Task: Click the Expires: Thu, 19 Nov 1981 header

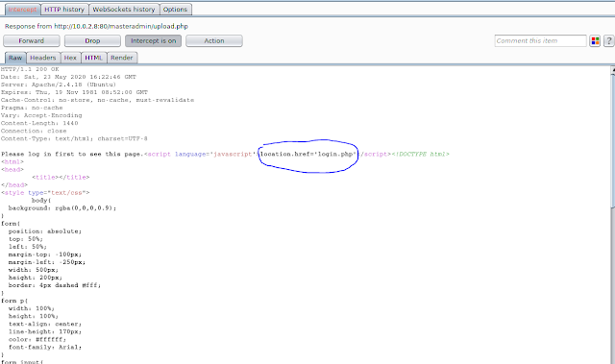Action: click(74, 92)
